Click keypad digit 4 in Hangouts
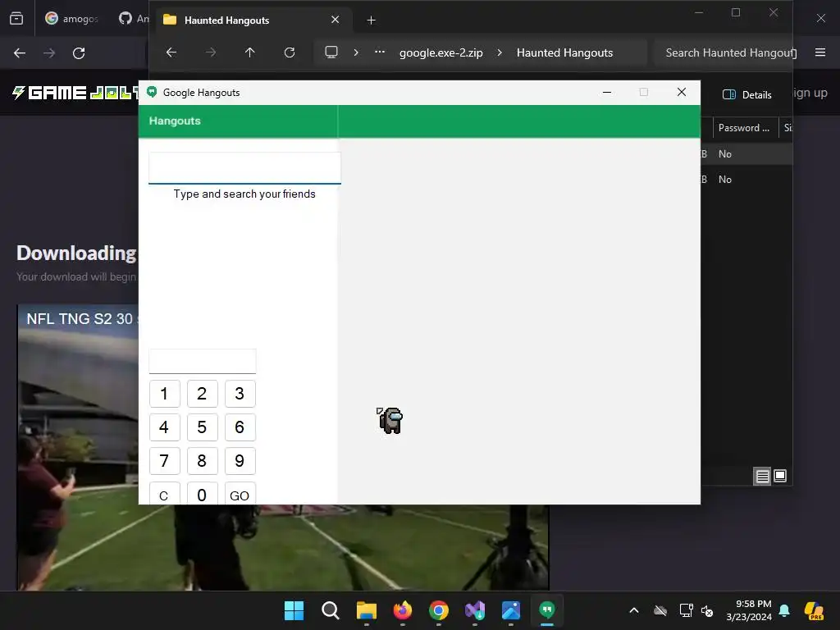840x630 pixels. click(x=164, y=427)
